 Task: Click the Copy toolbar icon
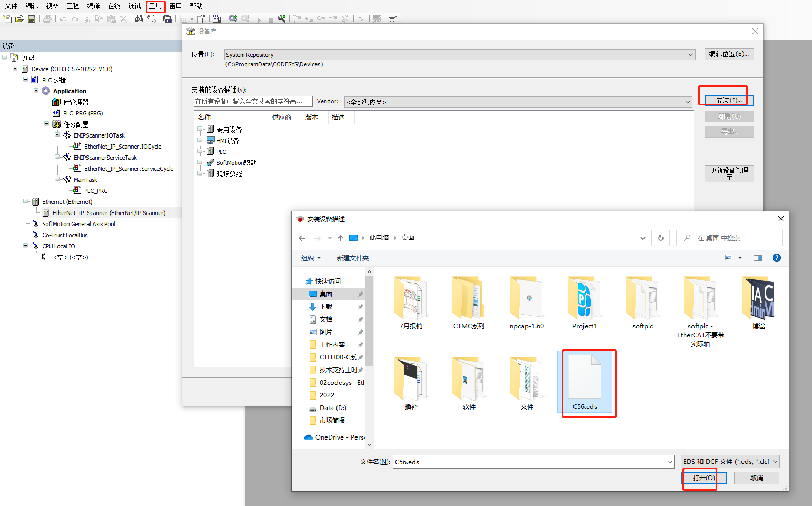99,19
